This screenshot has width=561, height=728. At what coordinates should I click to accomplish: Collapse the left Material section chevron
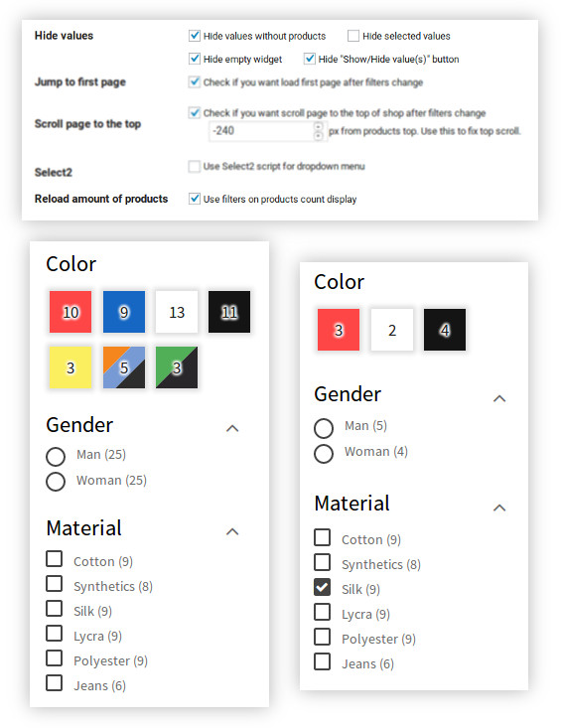(x=232, y=531)
